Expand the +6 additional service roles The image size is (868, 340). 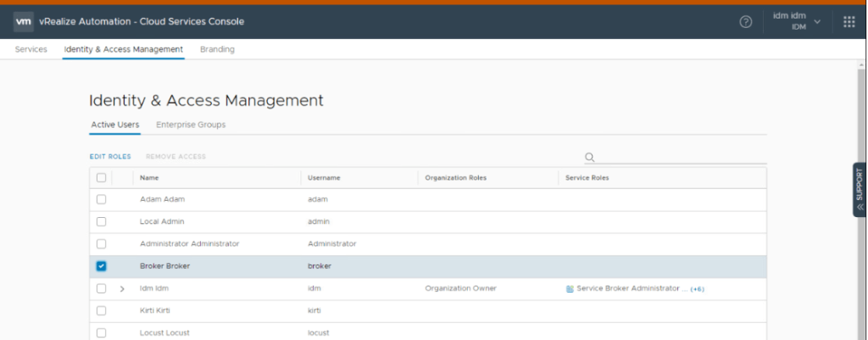[x=698, y=289]
